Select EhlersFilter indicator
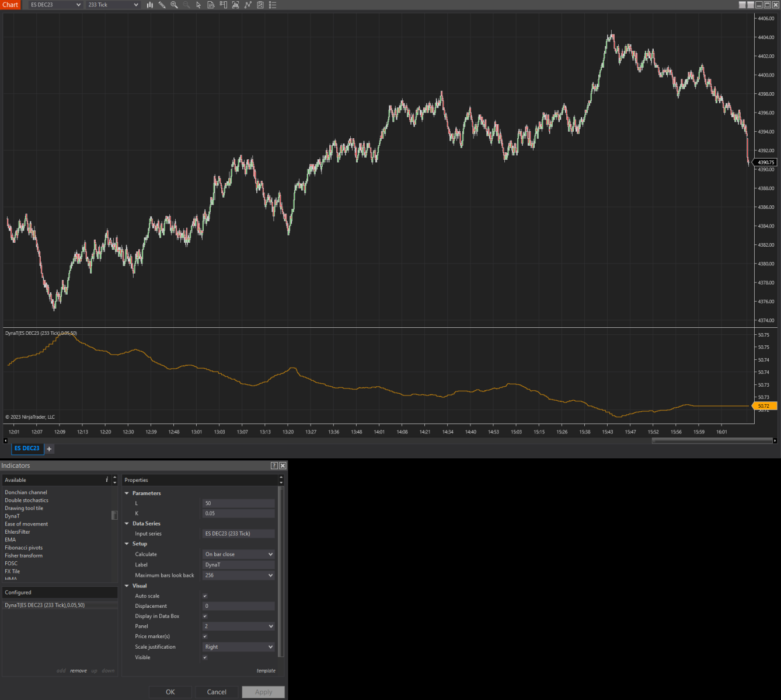The height and width of the screenshot is (700, 781). (x=18, y=532)
